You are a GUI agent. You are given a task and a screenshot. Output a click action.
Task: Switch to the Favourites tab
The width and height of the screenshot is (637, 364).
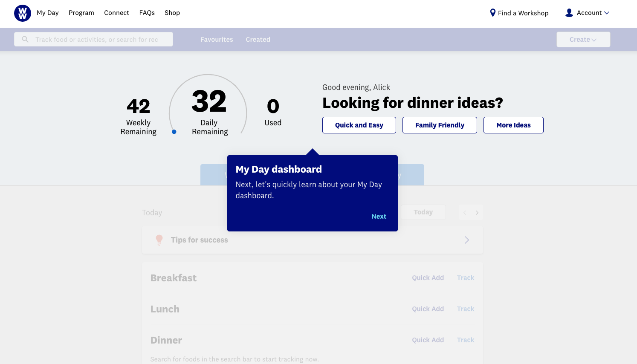click(217, 40)
